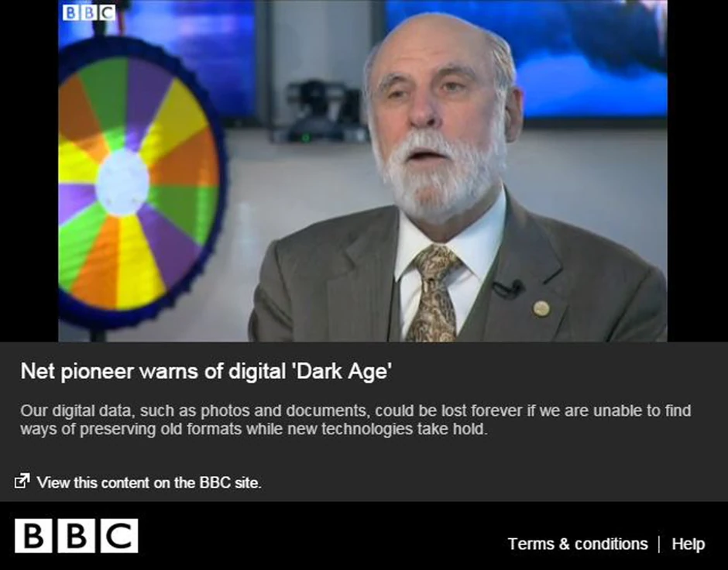
Task: Click the description paragraph about digital data
Action: click(x=355, y=420)
